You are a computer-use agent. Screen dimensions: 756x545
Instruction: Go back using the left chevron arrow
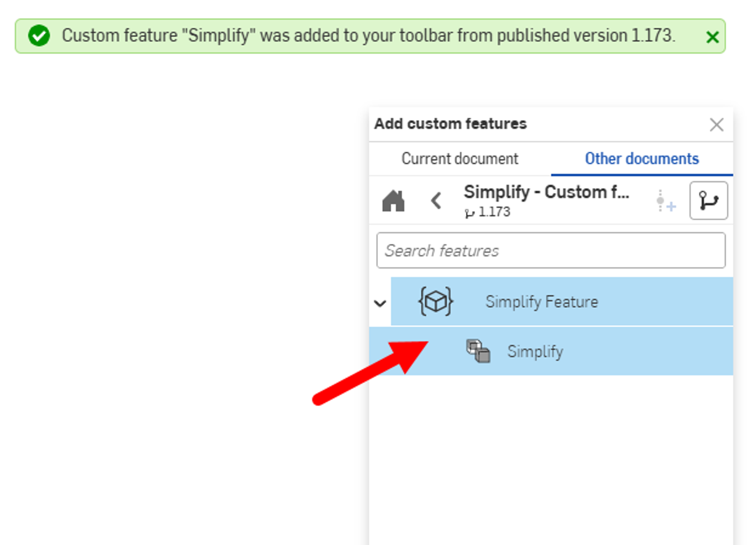pos(435,200)
